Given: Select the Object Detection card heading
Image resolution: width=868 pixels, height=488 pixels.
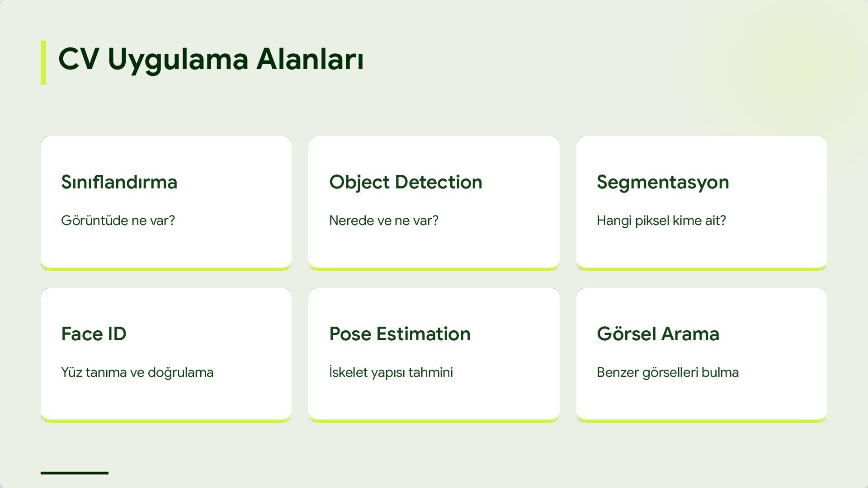Looking at the screenshot, I should (x=406, y=182).
